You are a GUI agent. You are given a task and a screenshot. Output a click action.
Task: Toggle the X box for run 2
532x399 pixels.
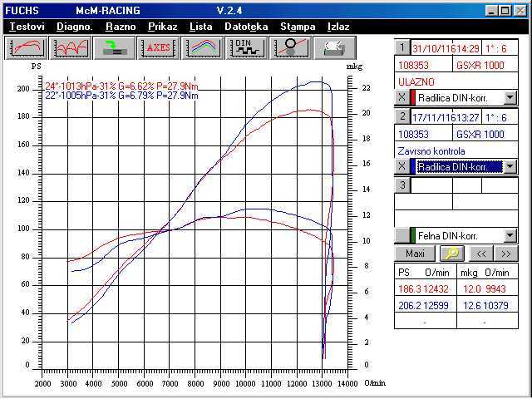401,166
